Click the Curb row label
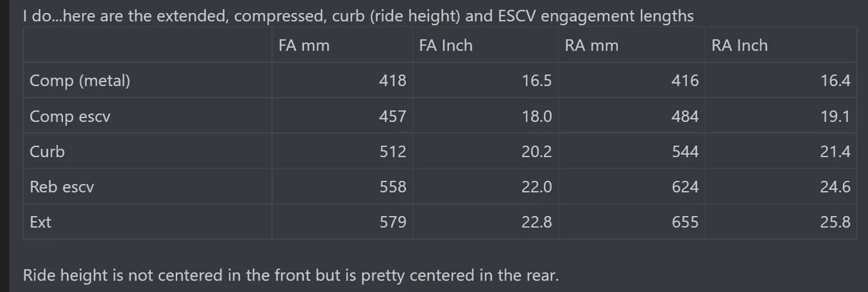 [x=47, y=151]
